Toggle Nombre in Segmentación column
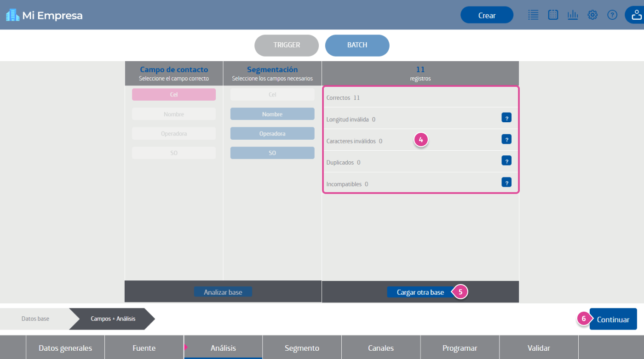The width and height of the screenshot is (644, 359). (272, 114)
